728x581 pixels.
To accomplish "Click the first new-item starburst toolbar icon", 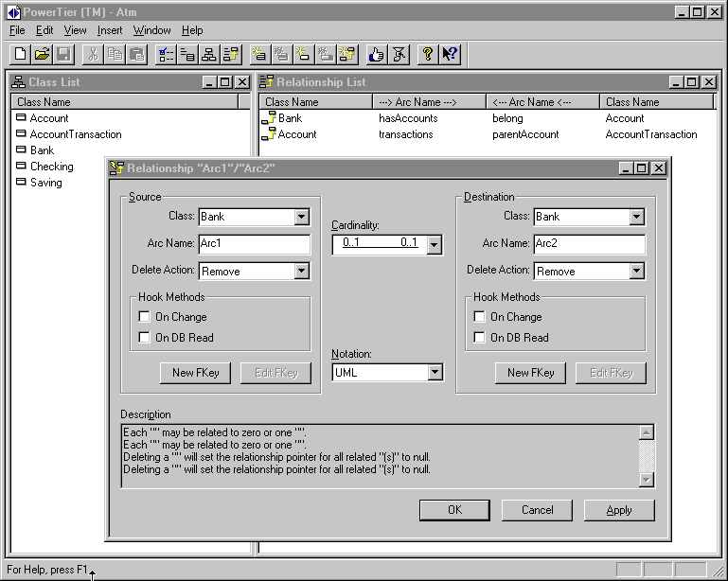I will (259, 54).
